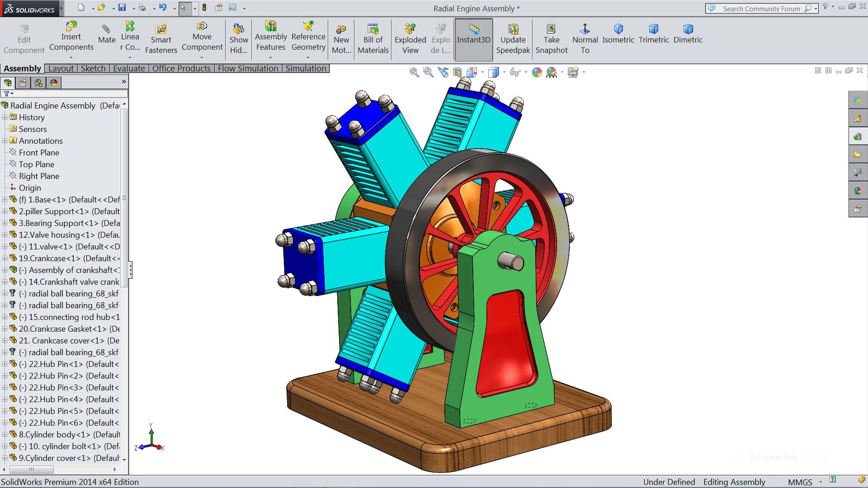
Task: Click the Normal To button
Action: click(585, 38)
